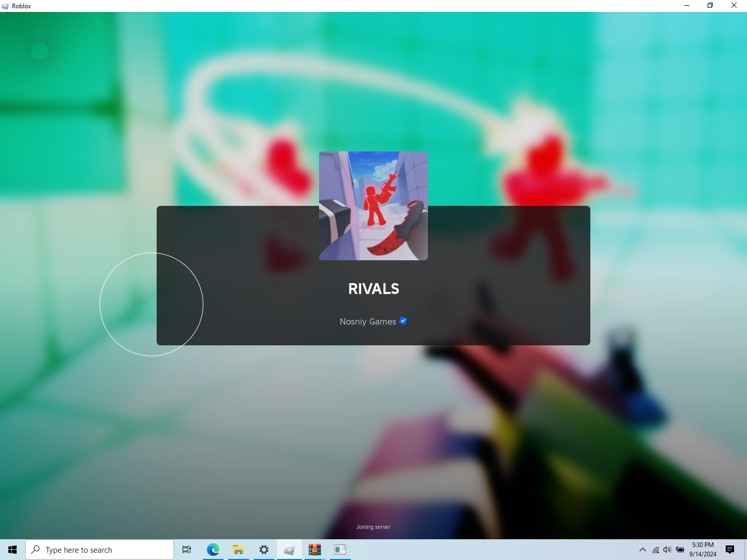The height and width of the screenshot is (560, 747).
Task: Show hidden system tray icons
Action: coord(643,550)
